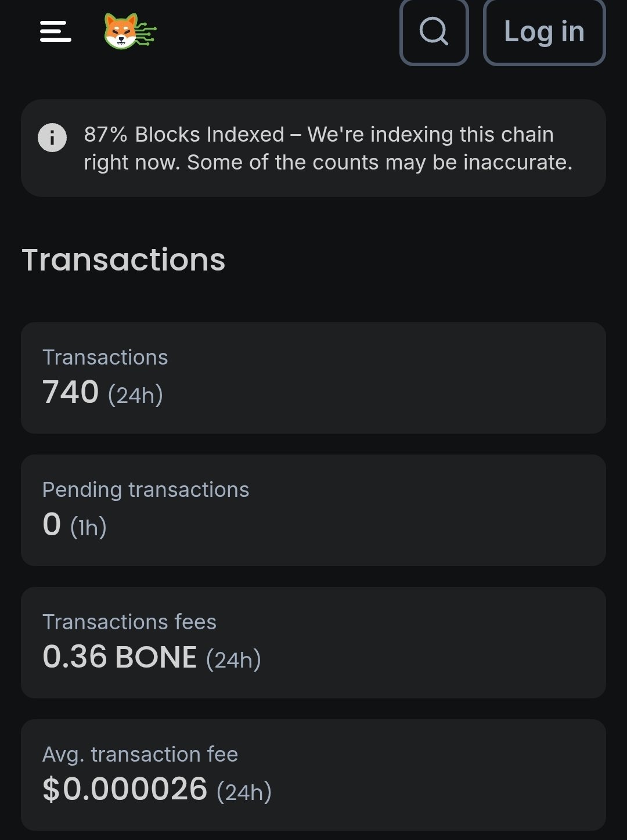This screenshot has height=840, width=627.
Task: Click the Shiba Inu logo
Action: point(129,31)
